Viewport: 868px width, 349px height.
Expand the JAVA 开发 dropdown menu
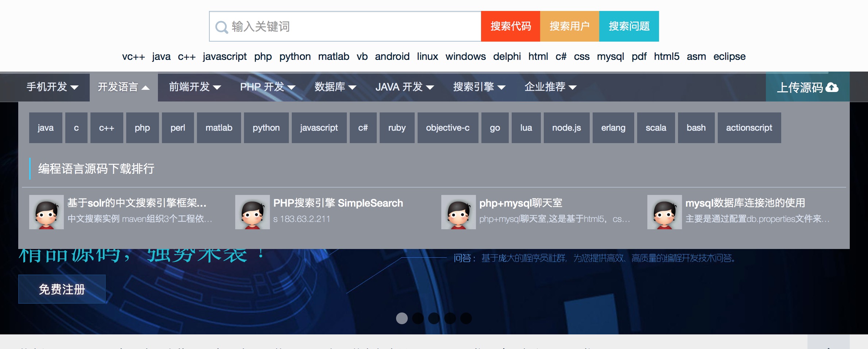pyautogui.click(x=405, y=87)
